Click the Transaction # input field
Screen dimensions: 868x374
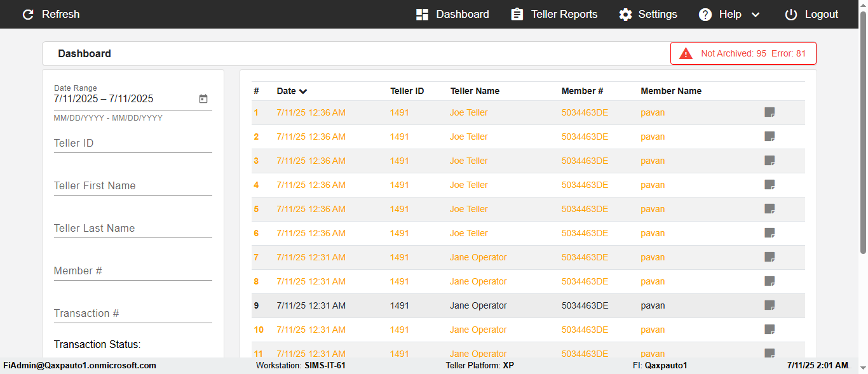pyautogui.click(x=133, y=314)
